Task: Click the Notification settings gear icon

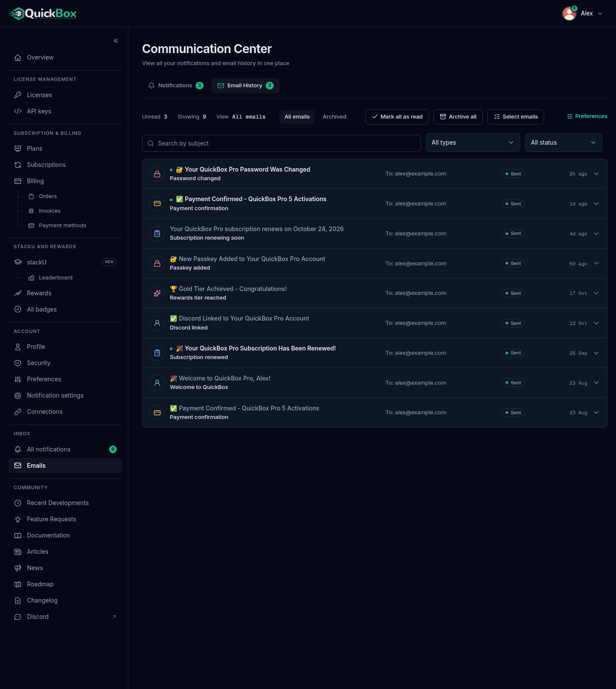Action: point(18,395)
